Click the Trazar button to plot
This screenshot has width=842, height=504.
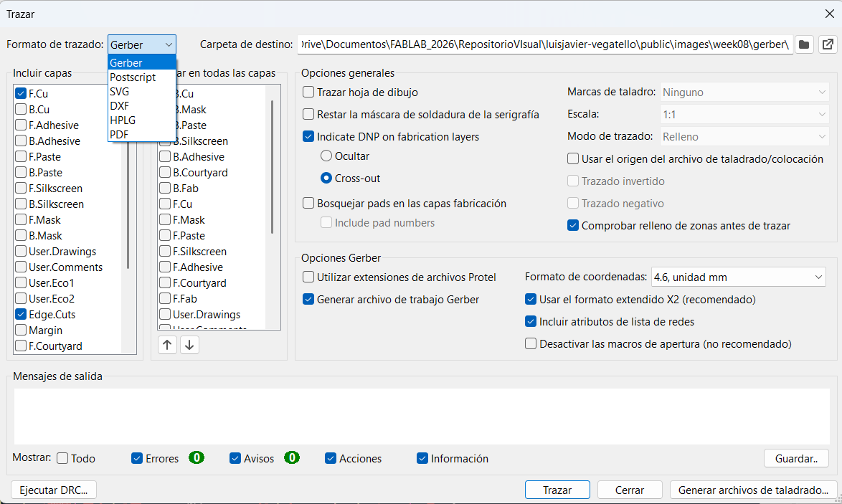pos(557,490)
